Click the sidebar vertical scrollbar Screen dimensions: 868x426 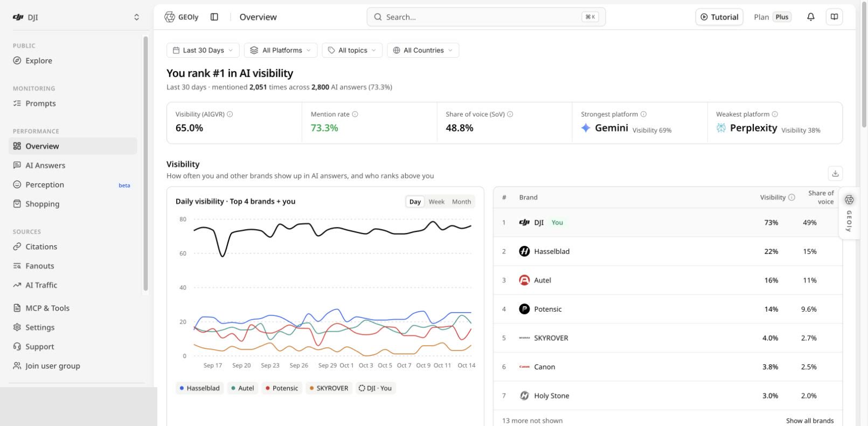click(145, 164)
